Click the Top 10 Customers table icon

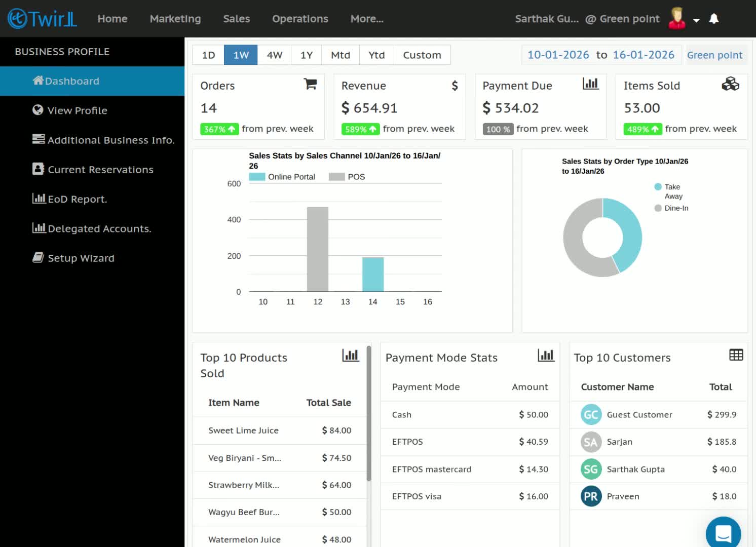click(x=736, y=355)
